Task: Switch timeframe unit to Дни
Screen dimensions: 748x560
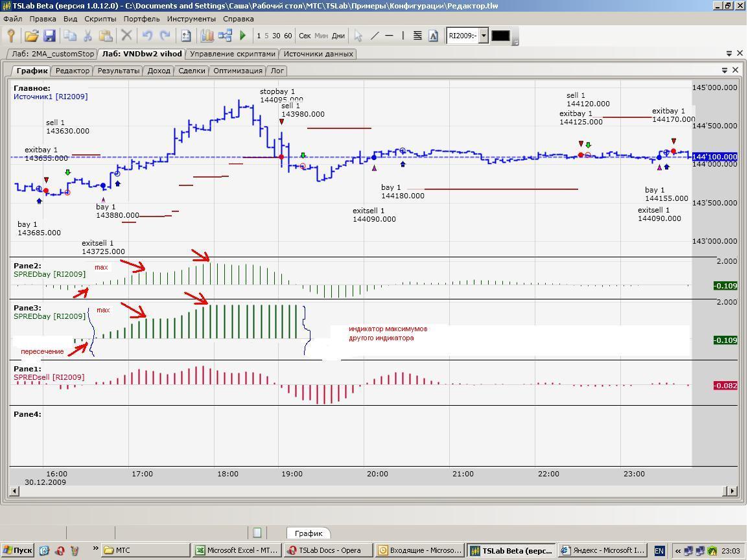Action: [338, 36]
